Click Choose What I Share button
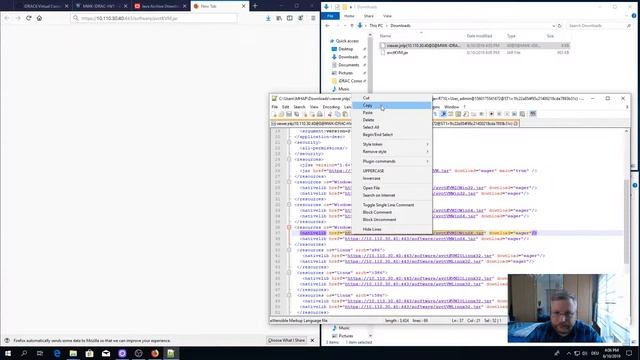 pyautogui.click(x=286, y=340)
